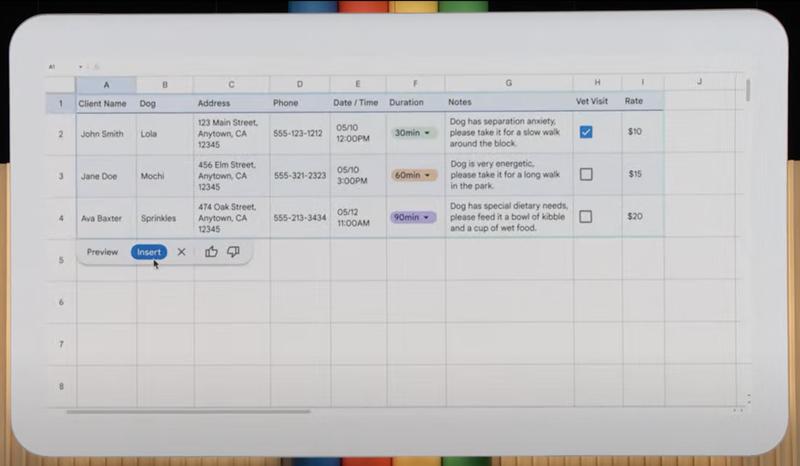Select column J header
The width and height of the screenshot is (800, 466).
point(699,81)
